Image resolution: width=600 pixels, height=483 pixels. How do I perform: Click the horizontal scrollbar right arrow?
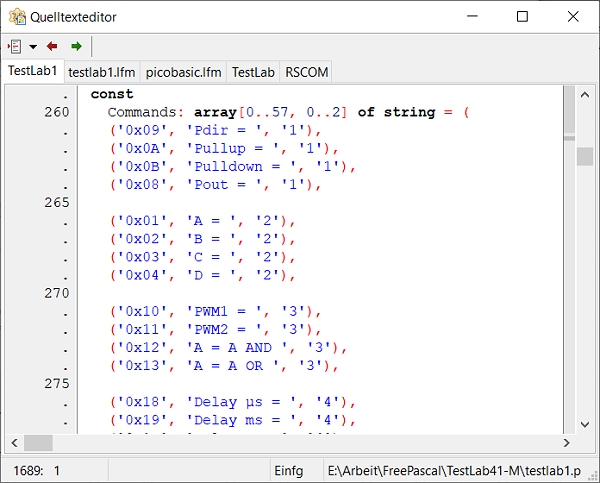pos(568,443)
